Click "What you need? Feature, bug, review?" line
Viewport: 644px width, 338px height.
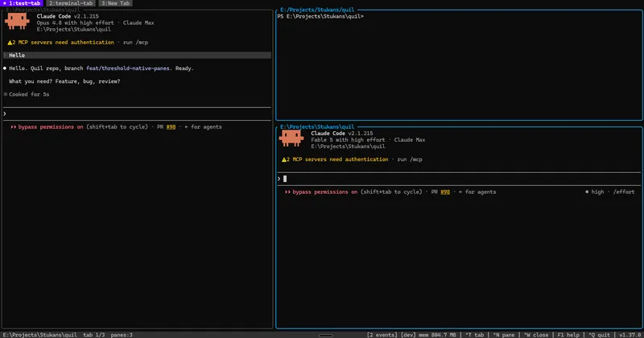click(64, 81)
